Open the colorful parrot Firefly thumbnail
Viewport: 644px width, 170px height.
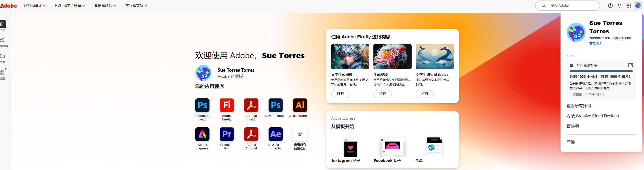click(393, 57)
